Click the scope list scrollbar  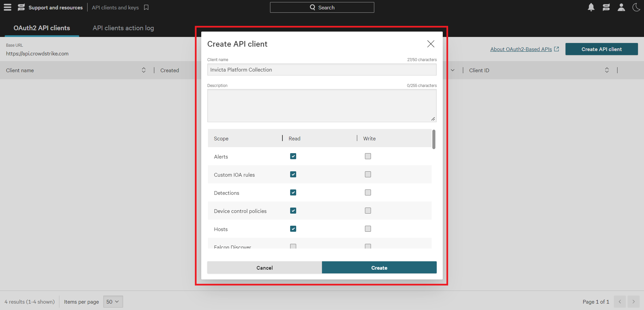434,139
